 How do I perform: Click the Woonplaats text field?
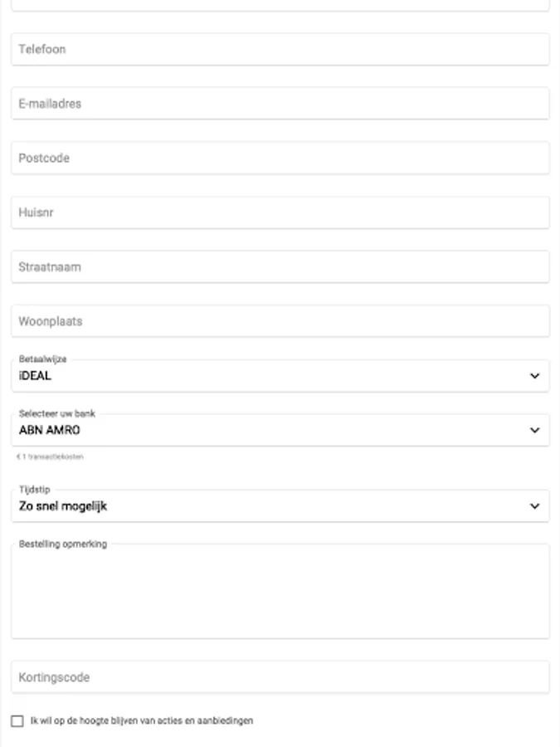[x=280, y=321]
